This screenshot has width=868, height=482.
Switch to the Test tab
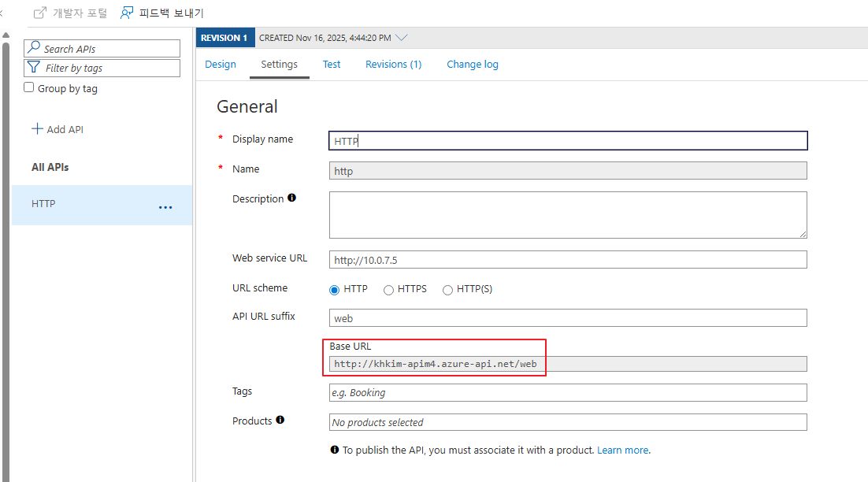[332, 65]
